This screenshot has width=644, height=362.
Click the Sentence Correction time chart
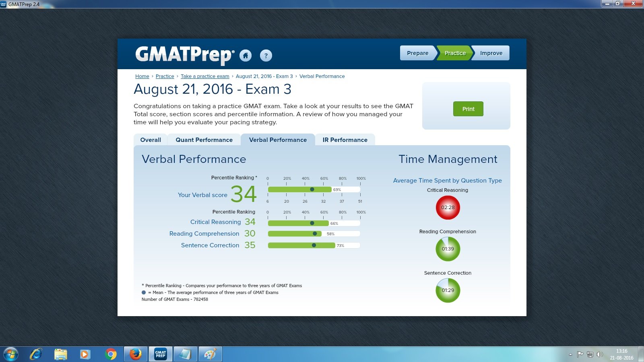pyautogui.click(x=448, y=290)
